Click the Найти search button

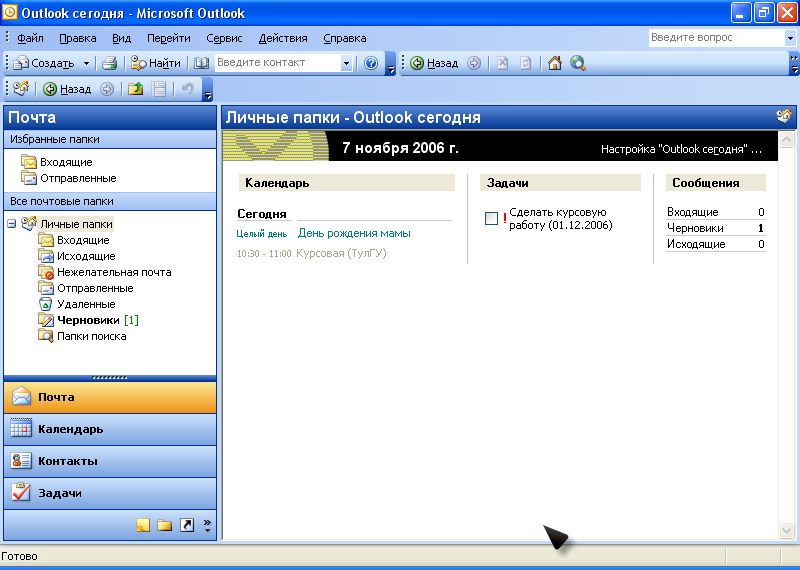(x=156, y=63)
